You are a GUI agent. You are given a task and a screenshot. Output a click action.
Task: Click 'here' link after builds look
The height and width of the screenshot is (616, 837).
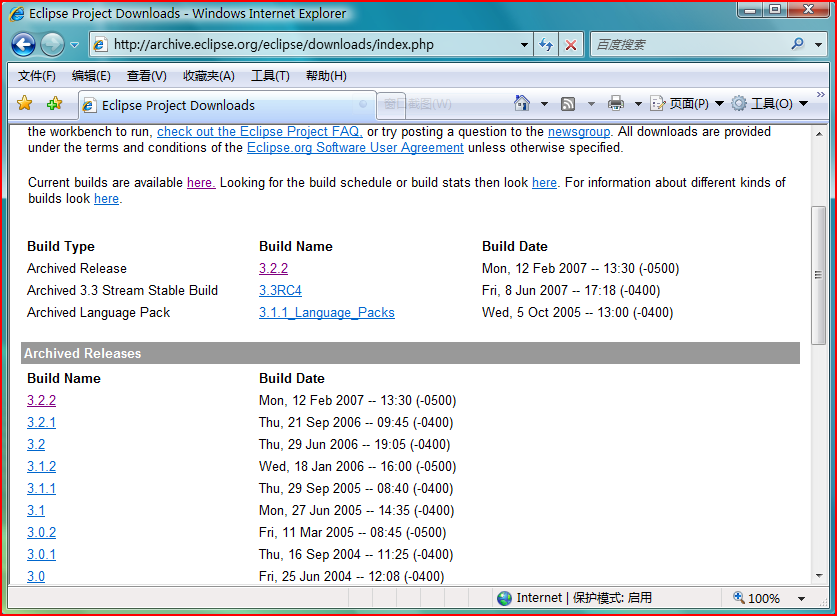tap(106, 199)
